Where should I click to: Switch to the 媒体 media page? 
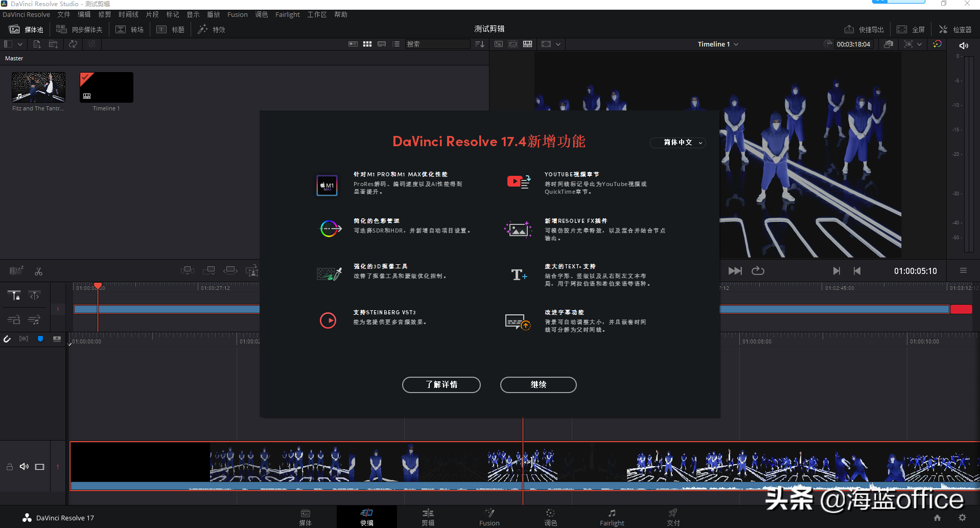coord(306,517)
